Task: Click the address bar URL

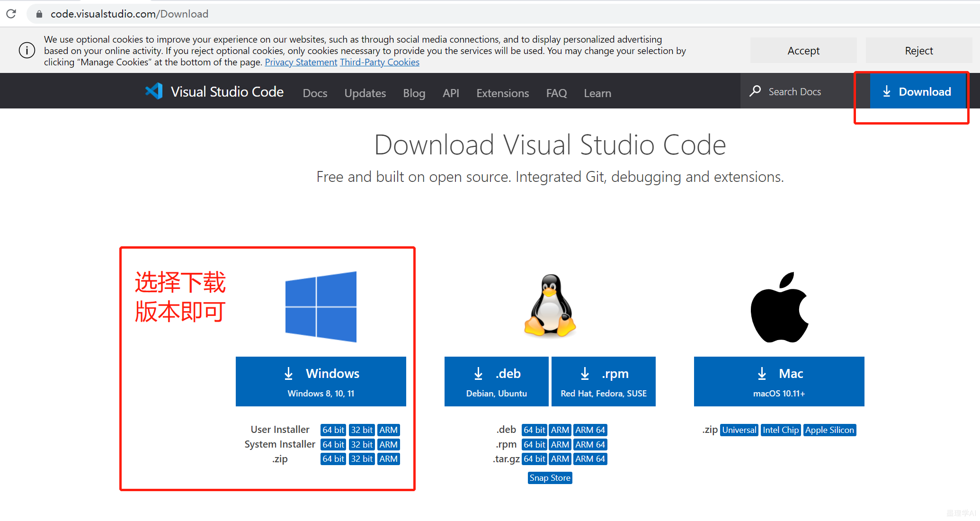Action: (x=129, y=14)
